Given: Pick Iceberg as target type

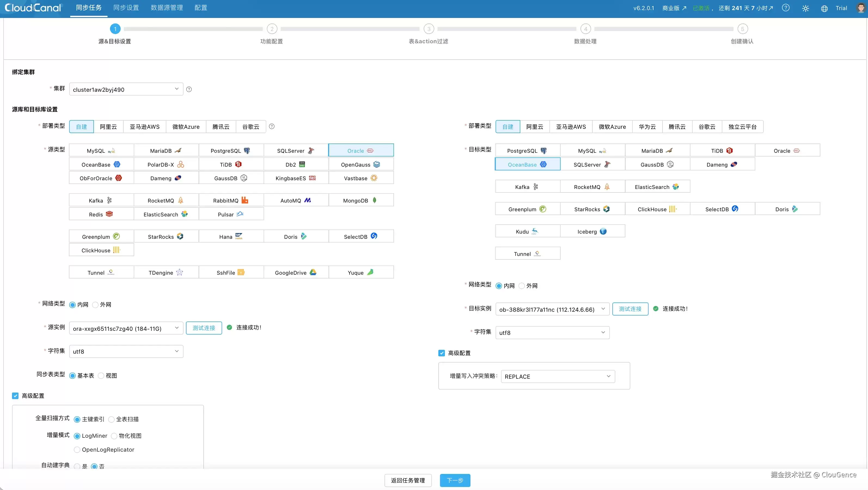Looking at the screenshot, I should 592,231.
